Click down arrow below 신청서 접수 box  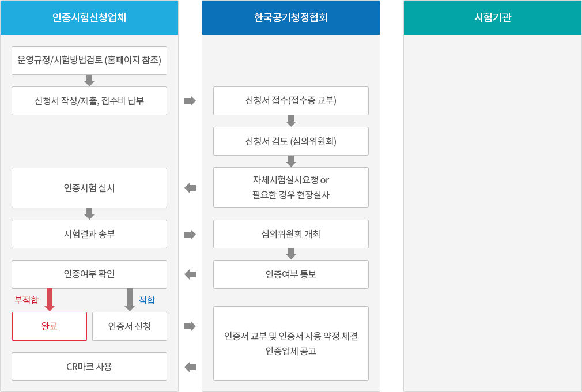(291, 121)
